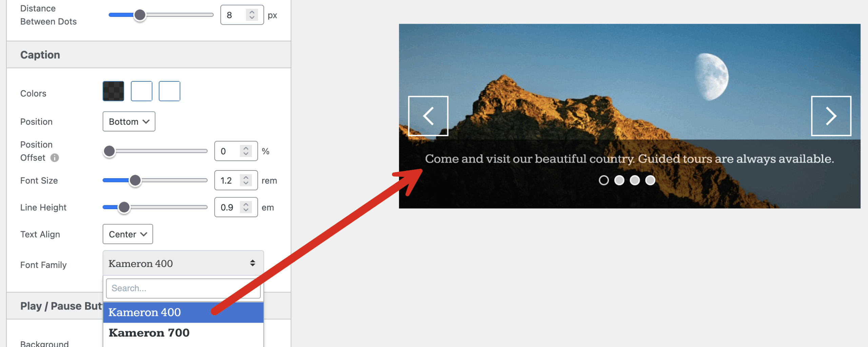Select the first slider navigation dot
The width and height of the screenshot is (868, 347).
point(604,180)
